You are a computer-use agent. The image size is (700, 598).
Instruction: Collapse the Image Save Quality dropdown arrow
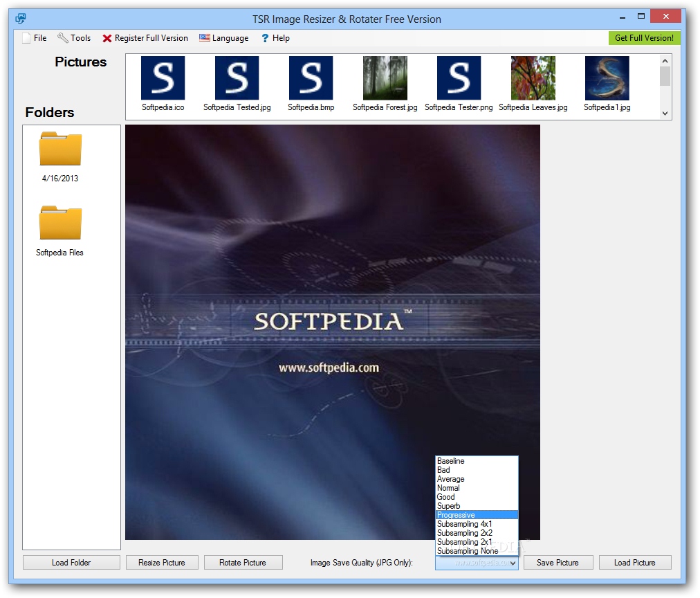(513, 563)
